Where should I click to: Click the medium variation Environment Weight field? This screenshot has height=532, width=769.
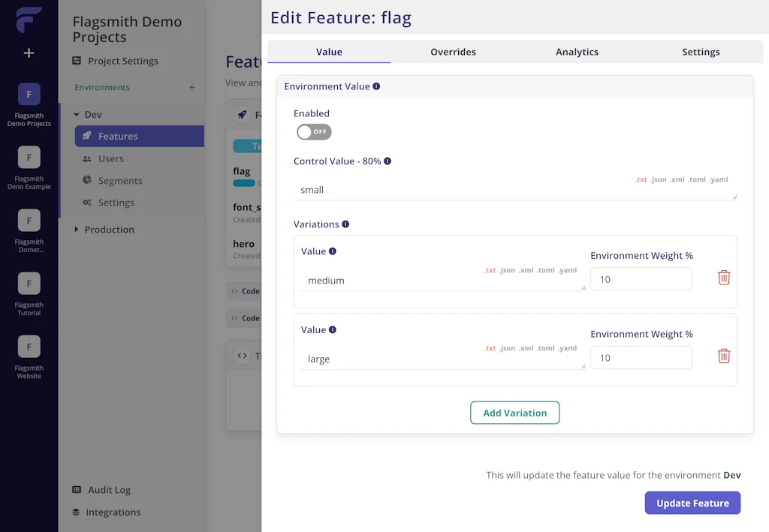pos(641,279)
